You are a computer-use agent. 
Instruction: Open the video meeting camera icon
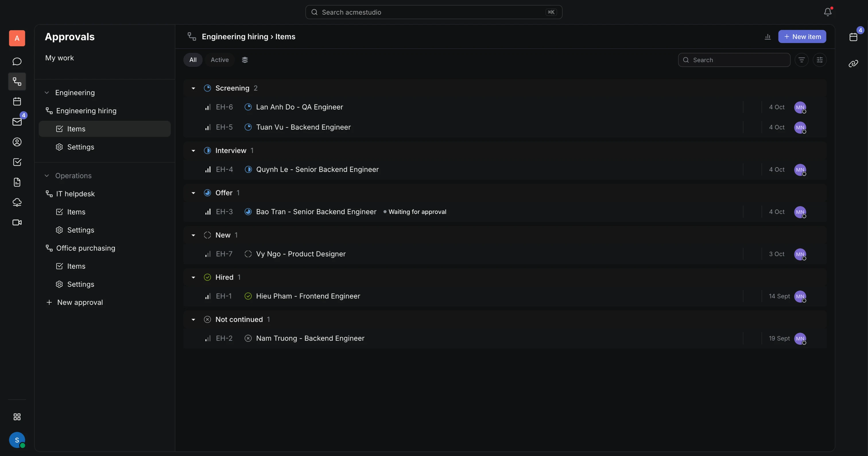coord(17,223)
